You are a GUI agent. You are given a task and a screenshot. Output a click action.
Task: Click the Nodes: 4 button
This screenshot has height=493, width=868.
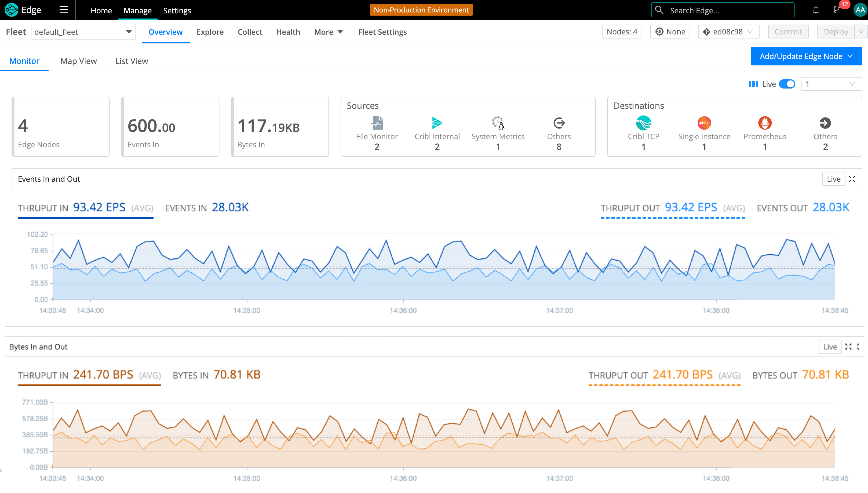click(x=622, y=32)
